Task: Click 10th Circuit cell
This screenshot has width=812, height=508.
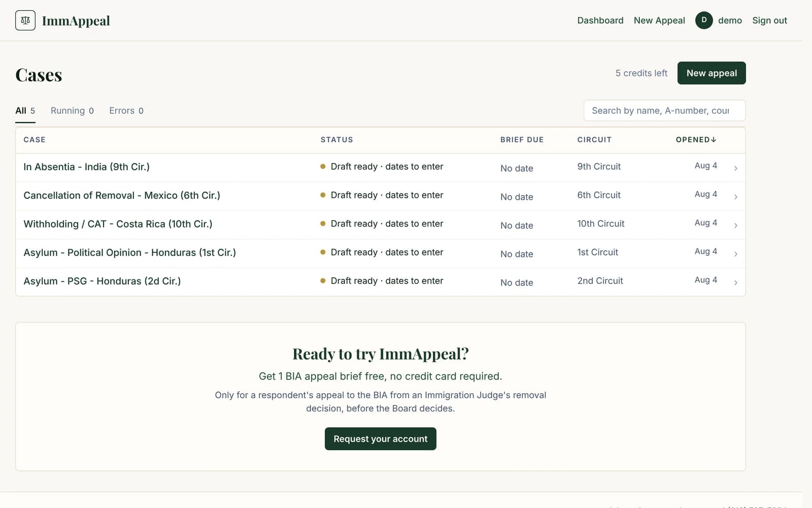Action: [x=601, y=224]
